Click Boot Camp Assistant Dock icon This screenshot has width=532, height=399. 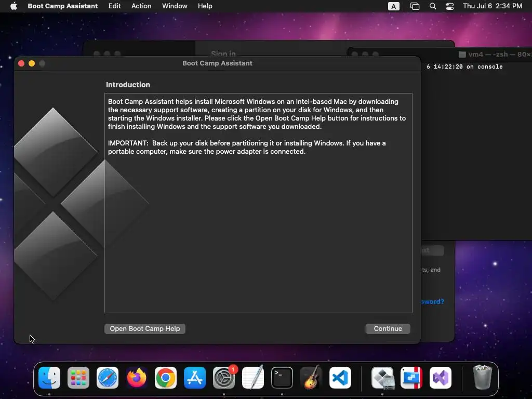click(382, 378)
